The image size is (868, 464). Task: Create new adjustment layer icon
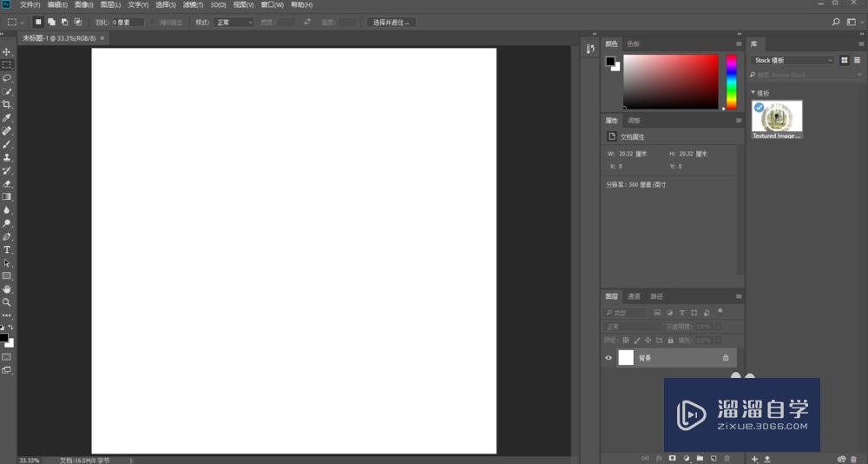pos(687,459)
